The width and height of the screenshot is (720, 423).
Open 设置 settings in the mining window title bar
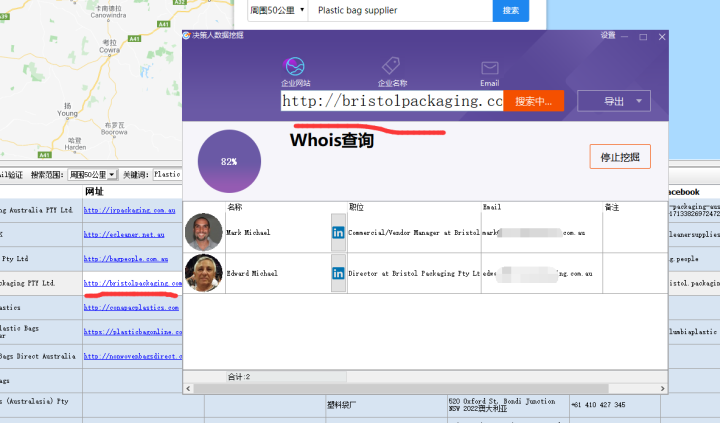608,35
